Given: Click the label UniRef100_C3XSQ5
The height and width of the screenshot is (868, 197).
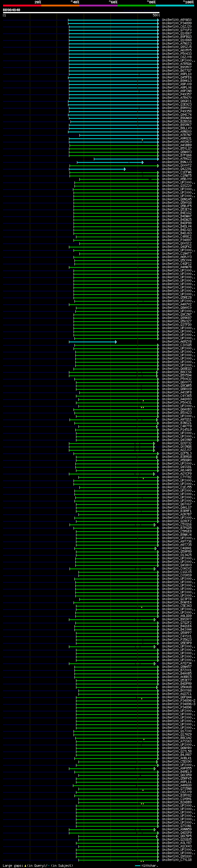Looking at the screenshot, I should (177, 345).
